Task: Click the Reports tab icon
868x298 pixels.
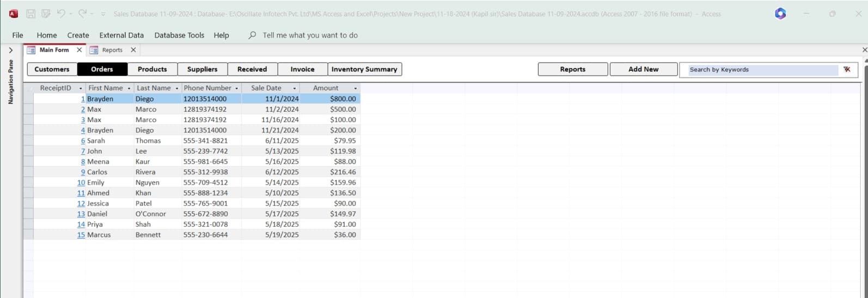Action: pos(94,50)
